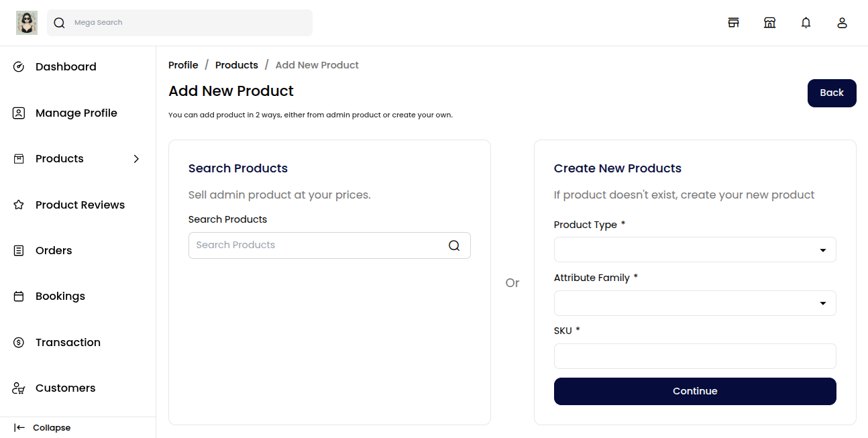Screen dimensions: 868x438
Task: Open the Product Type dropdown
Action: pyautogui.click(x=695, y=250)
